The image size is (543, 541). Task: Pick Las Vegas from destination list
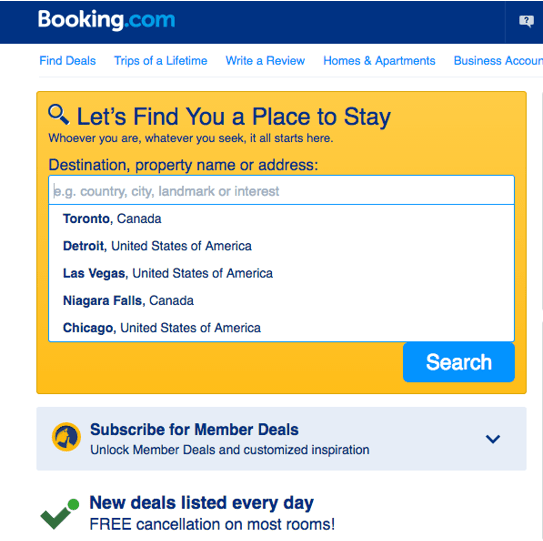[281, 273]
